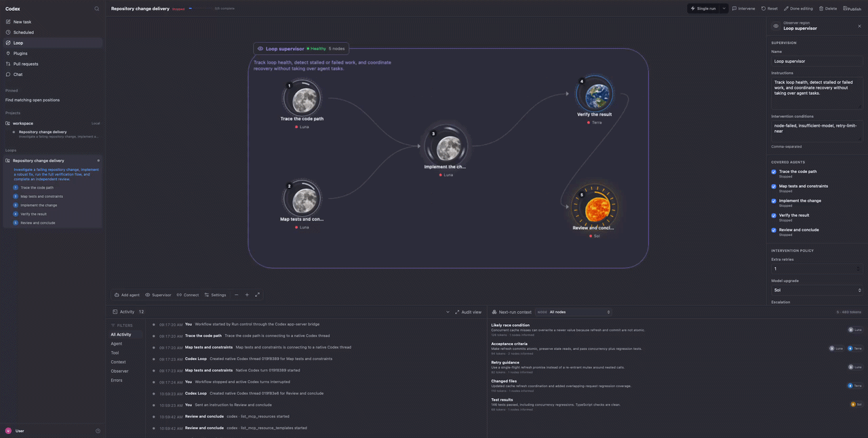Click Publish in the top toolbar
868x438 pixels.
[852, 8]
